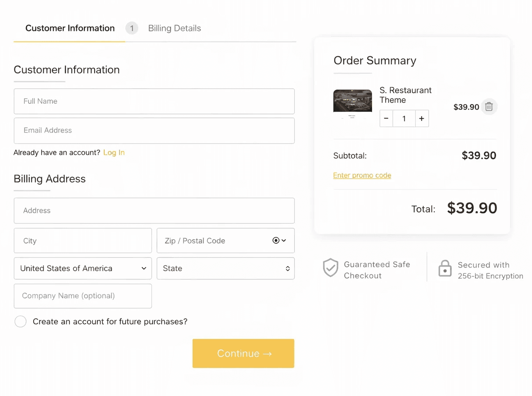Open the Billing Details tab

175,28
